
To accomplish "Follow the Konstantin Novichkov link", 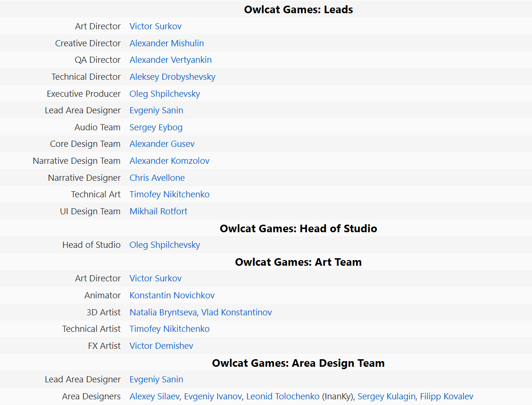I will pos(172,295).
